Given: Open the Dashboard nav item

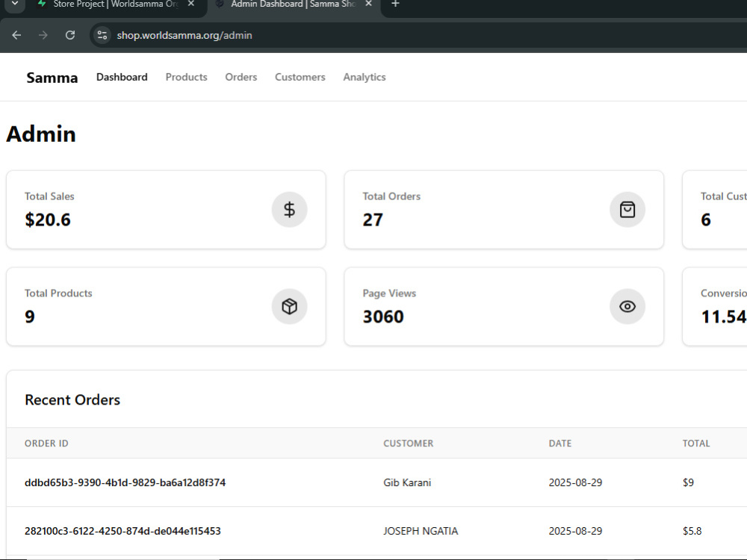Looking at the screenshot, I should tap(122, 77).
